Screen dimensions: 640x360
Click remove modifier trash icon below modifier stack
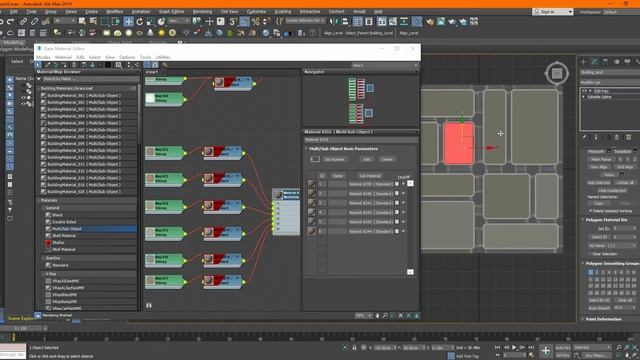point(617,137)
